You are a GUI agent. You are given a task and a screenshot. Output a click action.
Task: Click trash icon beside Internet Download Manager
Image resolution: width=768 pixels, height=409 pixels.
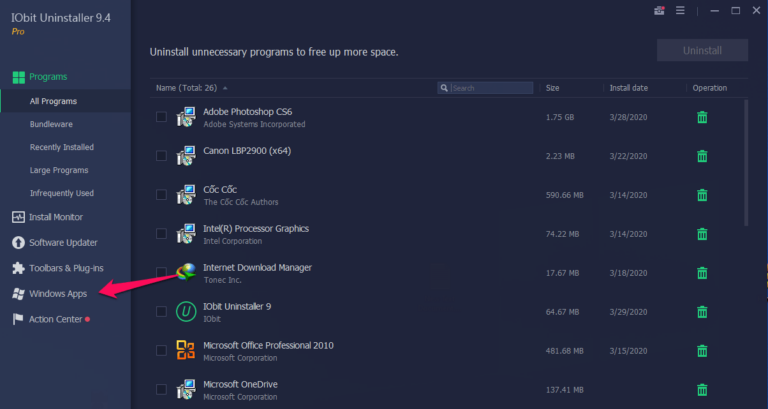[702, 273]
